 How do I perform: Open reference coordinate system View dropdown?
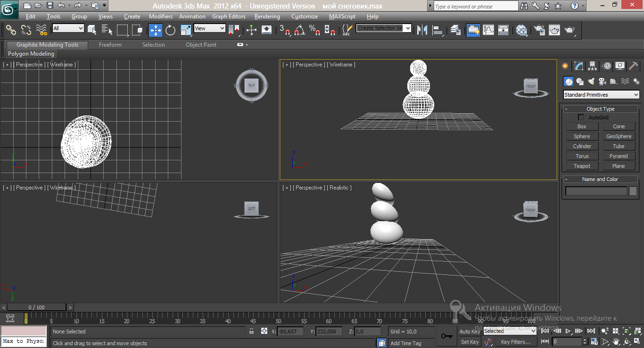210,28
